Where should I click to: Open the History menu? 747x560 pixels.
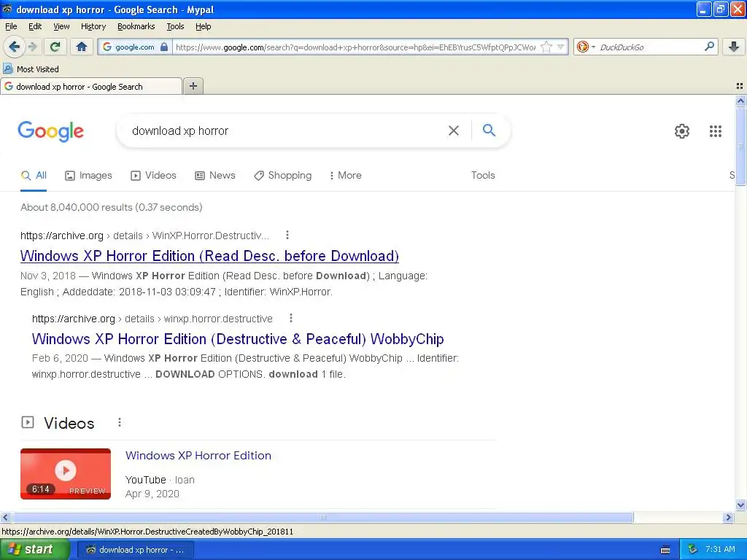coord(93,27)
